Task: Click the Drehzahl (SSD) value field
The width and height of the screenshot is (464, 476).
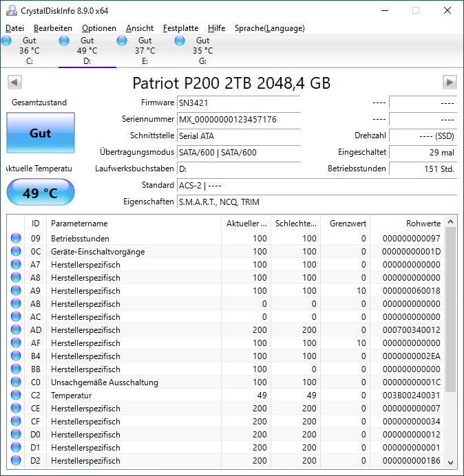Action: point(423,136)
